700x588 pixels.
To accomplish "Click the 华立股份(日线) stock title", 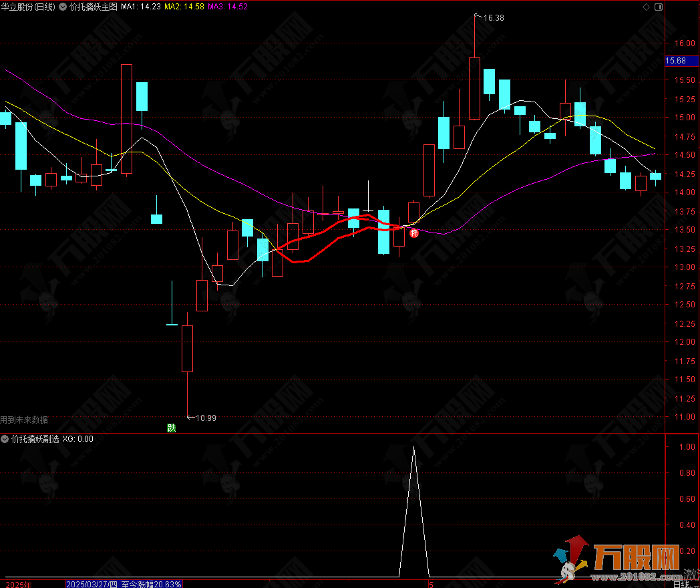I will coord(28,7).
